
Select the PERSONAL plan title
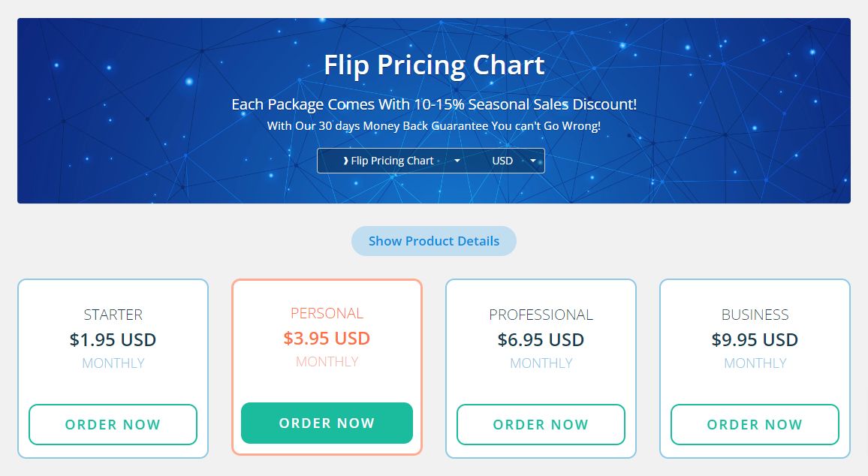click(x=327, y=313)
